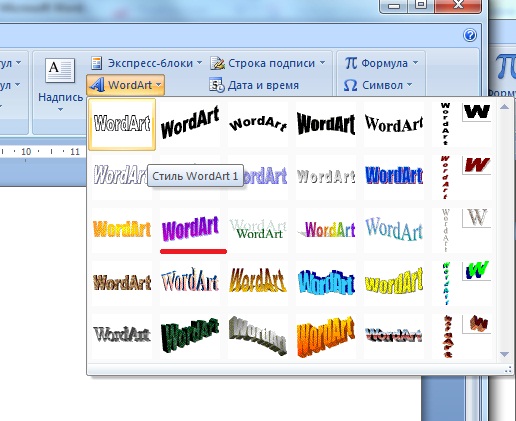The height and width of the screenshot is (421, 516).
Task: Click the gallery scroll down arrow
Action: (x=504, y=354)
